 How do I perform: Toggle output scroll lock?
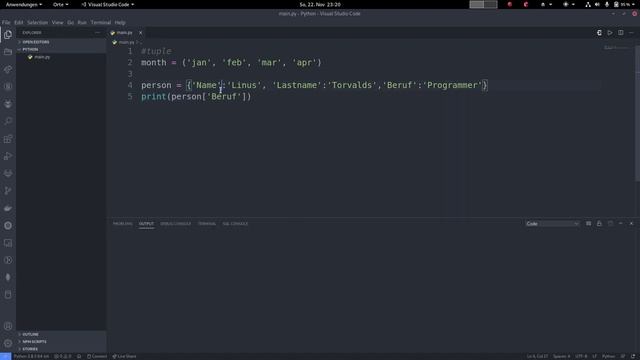tap(599, 224)
